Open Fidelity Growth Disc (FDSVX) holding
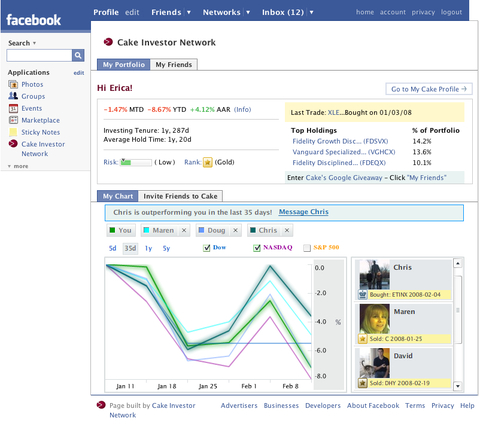480x430 pixels. (340, 141)
